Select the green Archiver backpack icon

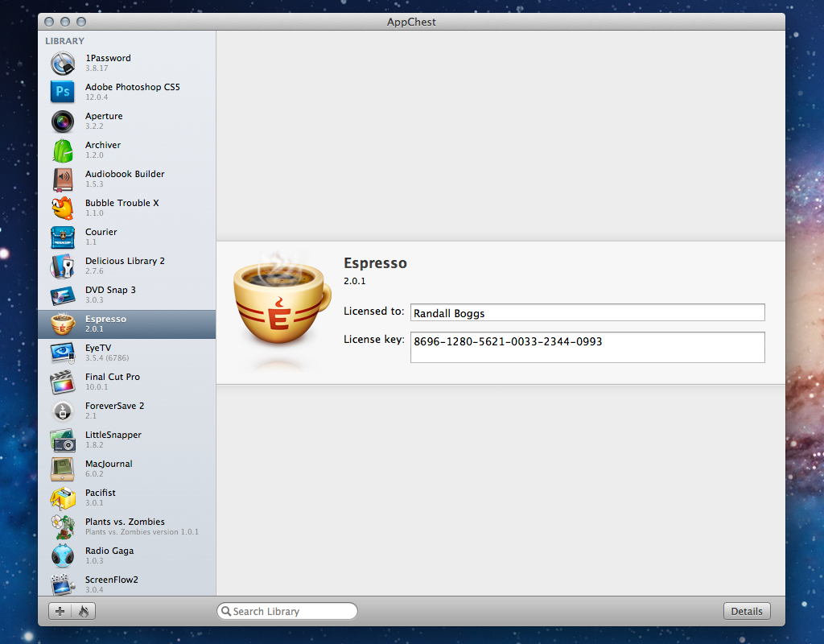tap(63, 150)
